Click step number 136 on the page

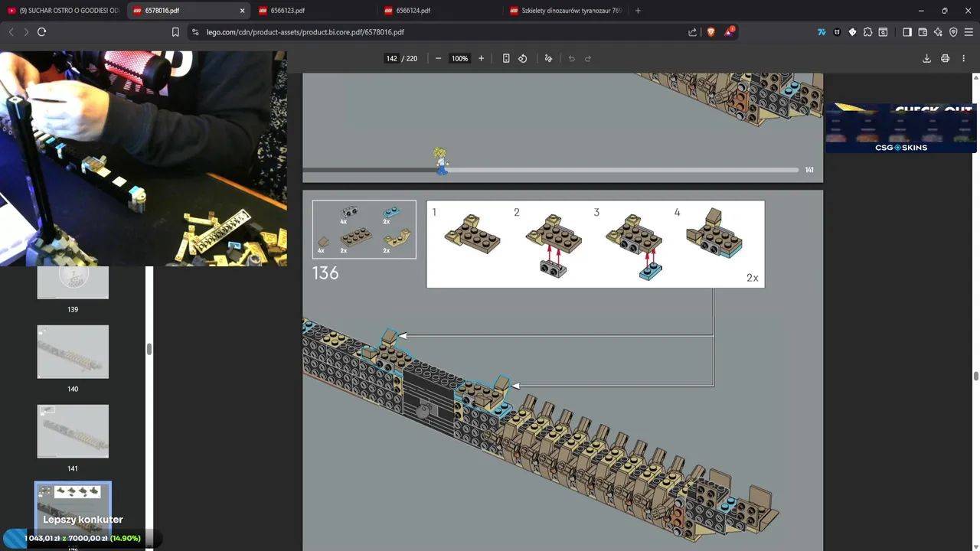325,273
